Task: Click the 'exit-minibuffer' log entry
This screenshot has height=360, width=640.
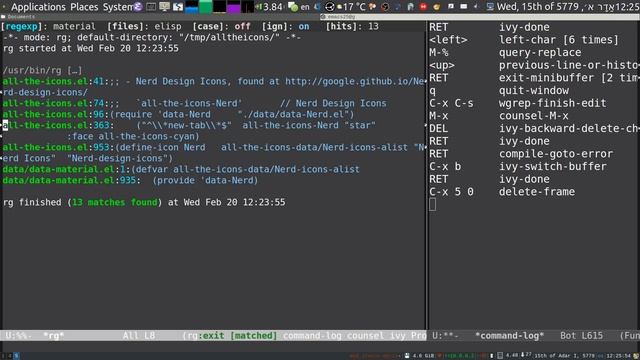Action: [x=569, y=78]
